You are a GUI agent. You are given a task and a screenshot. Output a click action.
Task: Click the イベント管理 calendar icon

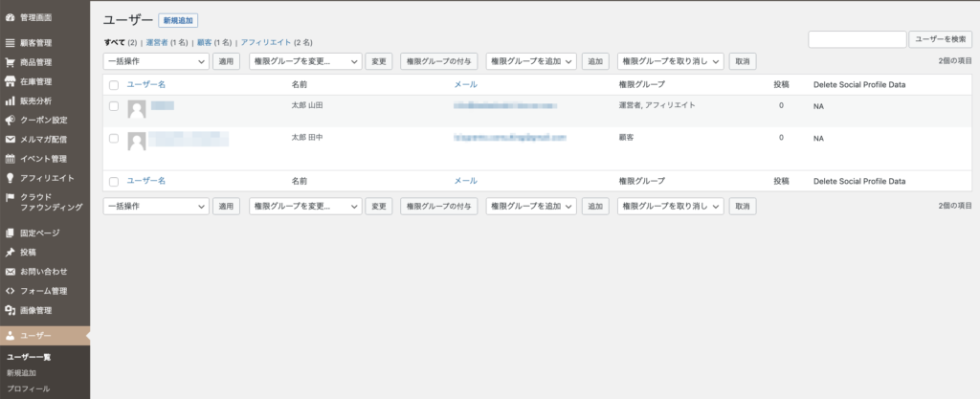click(10, 159)
